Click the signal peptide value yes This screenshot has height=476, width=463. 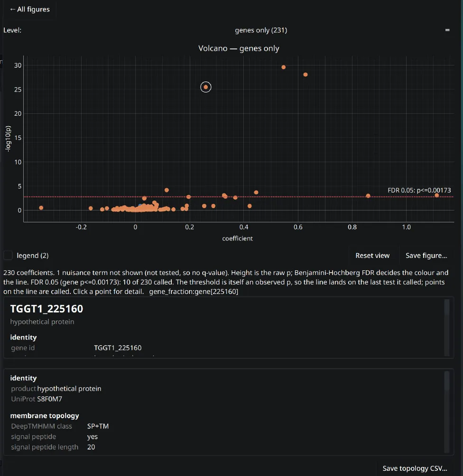(93, 437)
